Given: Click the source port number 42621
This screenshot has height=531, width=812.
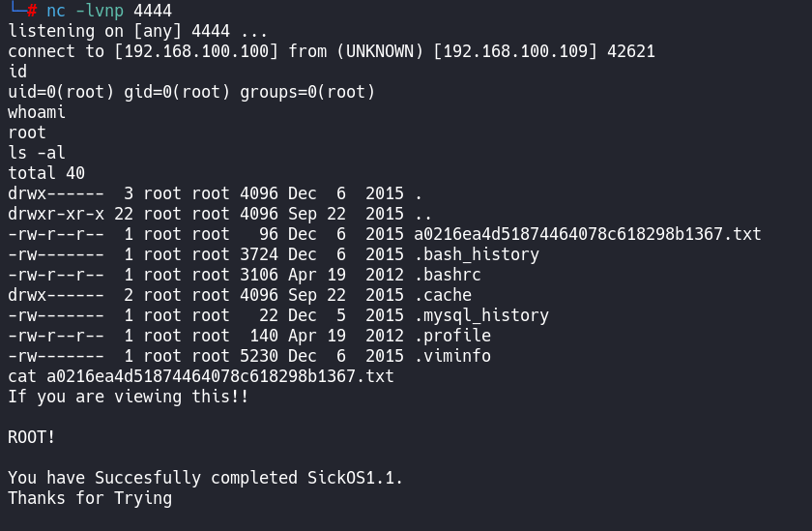Looking at the screenshot, I should (630, 51).
